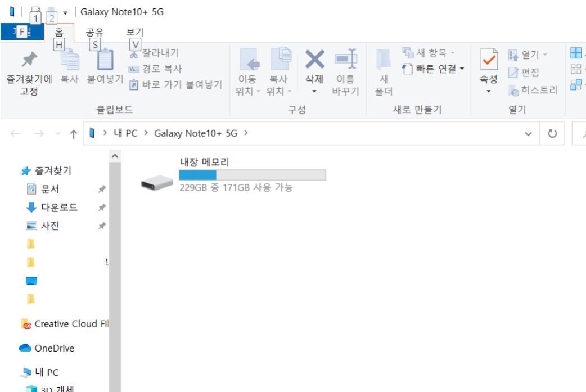The width and height of the screenshot is (586, 392).
Task: Expand the 삭제 dropdown arrow
Action: click(x=314, y=91)
